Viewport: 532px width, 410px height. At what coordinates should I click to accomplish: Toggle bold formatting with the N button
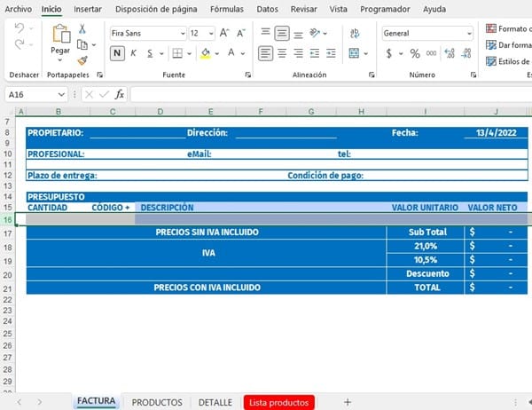click(118, 53)
